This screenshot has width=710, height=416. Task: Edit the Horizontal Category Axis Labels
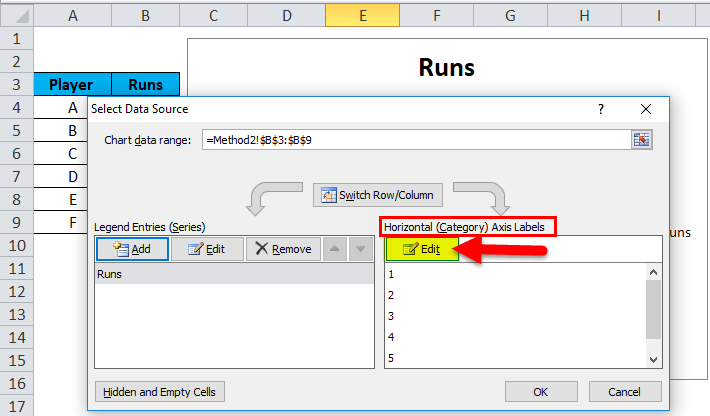coord(422,249)
